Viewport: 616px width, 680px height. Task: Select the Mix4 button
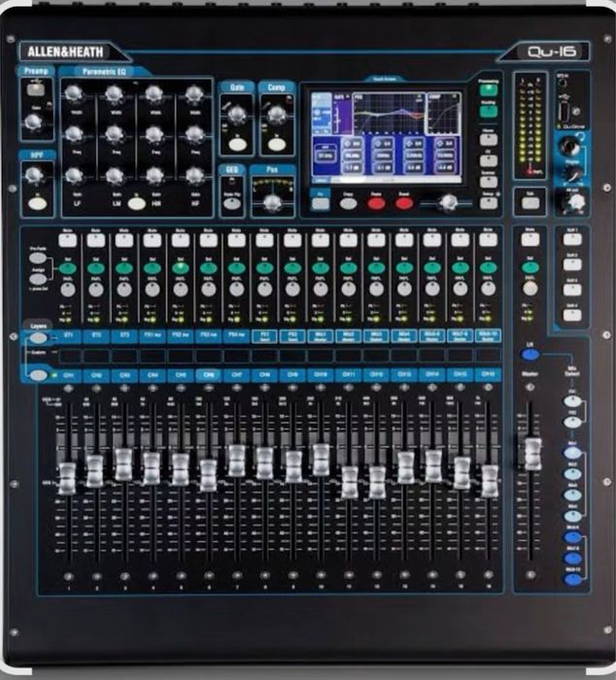click(x=572, y=516)
